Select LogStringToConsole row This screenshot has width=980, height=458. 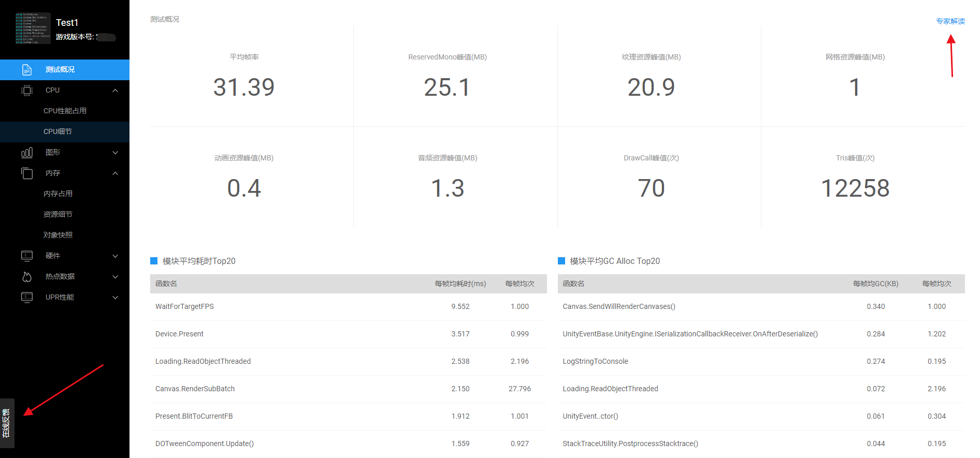(x=761, y=361)
